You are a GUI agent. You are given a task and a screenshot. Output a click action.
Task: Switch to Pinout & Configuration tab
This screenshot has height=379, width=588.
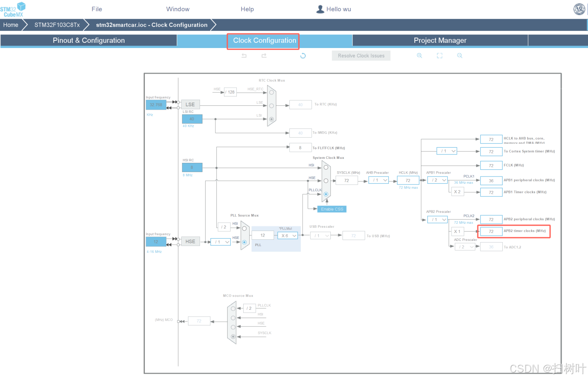(x=89, y=40)
